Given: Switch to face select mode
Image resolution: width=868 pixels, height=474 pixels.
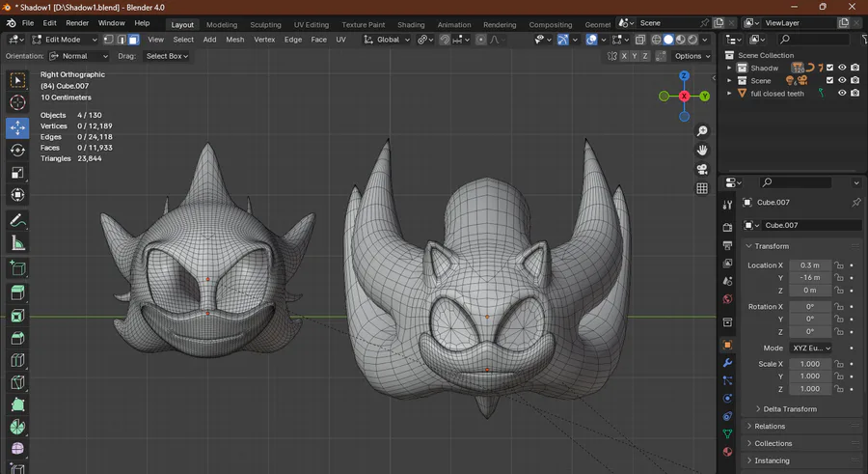Looking at the screenshot, I should click(x=133, y=40).
